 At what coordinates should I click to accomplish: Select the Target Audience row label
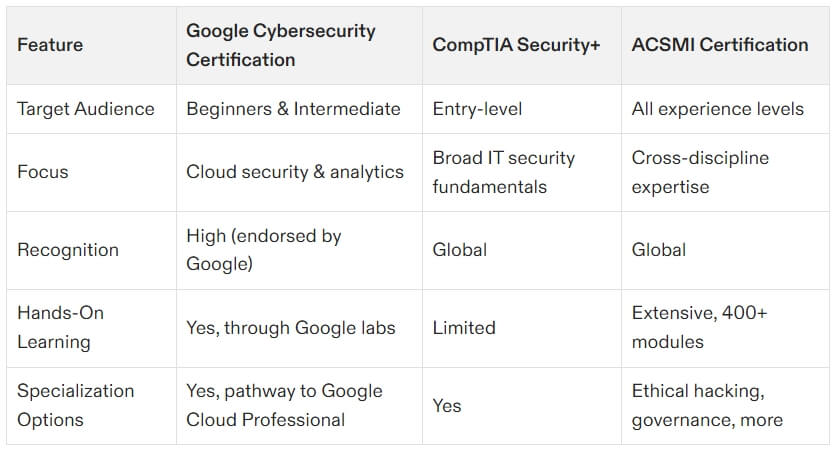[86, 109]
